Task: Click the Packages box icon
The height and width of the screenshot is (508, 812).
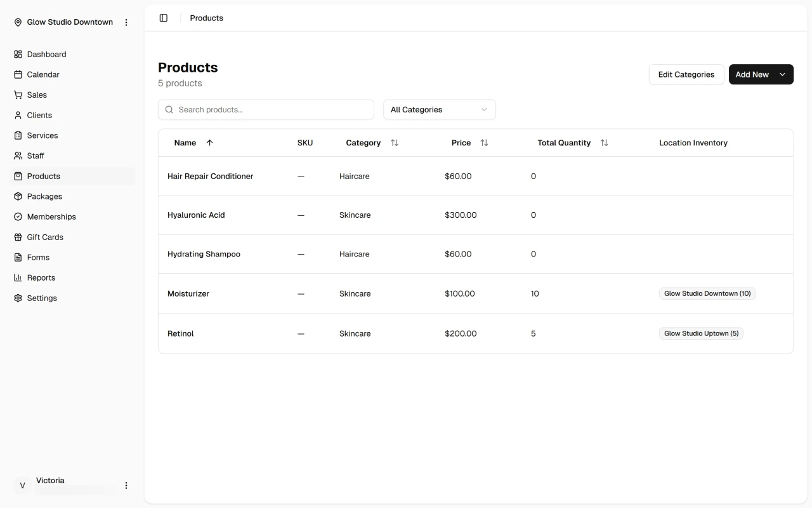Action: pos(18,197)
